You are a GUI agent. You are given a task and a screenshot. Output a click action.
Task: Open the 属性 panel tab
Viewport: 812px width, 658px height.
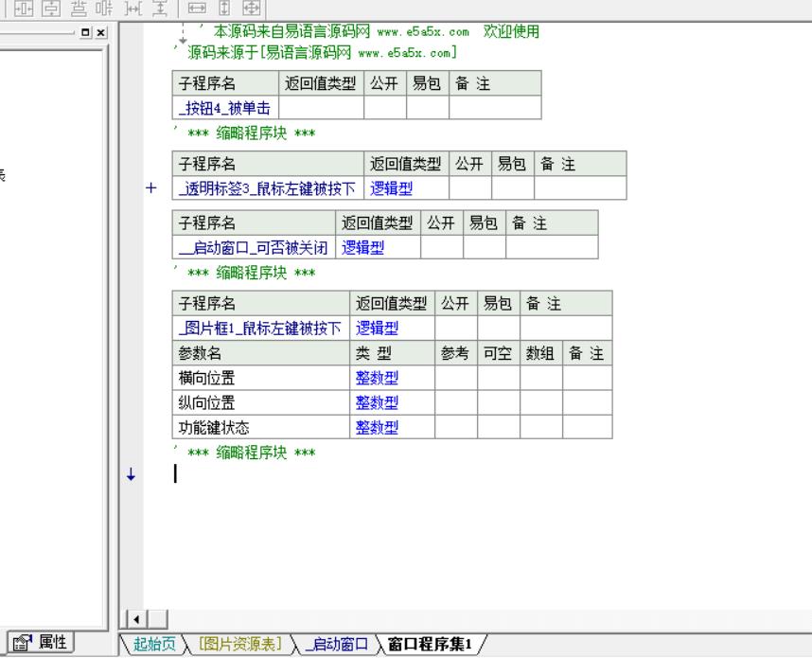tap(41, 643)
